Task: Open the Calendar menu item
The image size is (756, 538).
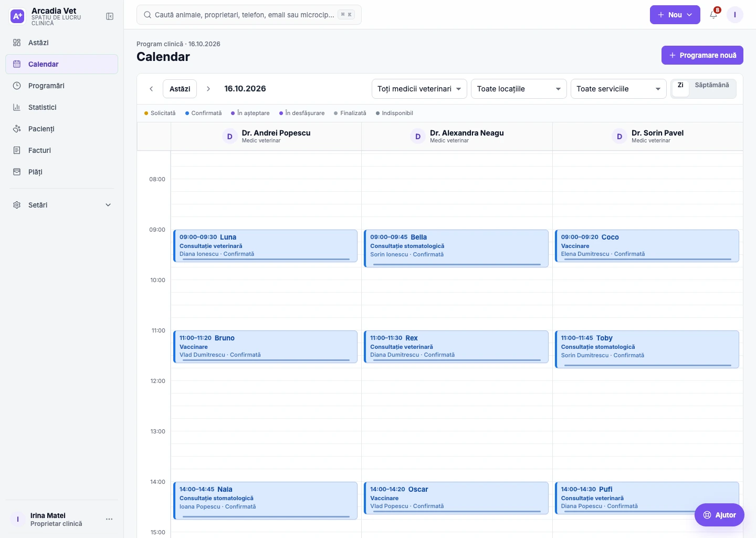Action: coord(61,64)
